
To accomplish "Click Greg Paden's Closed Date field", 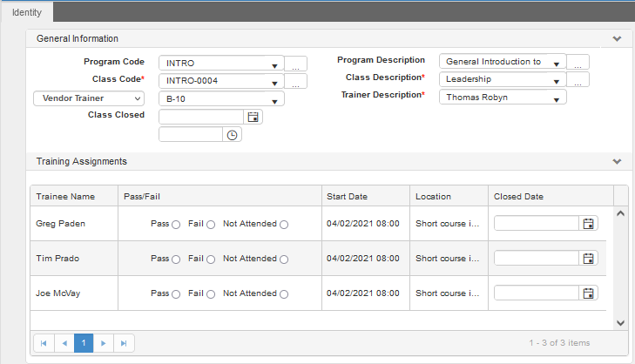I will tap(537, 224).
